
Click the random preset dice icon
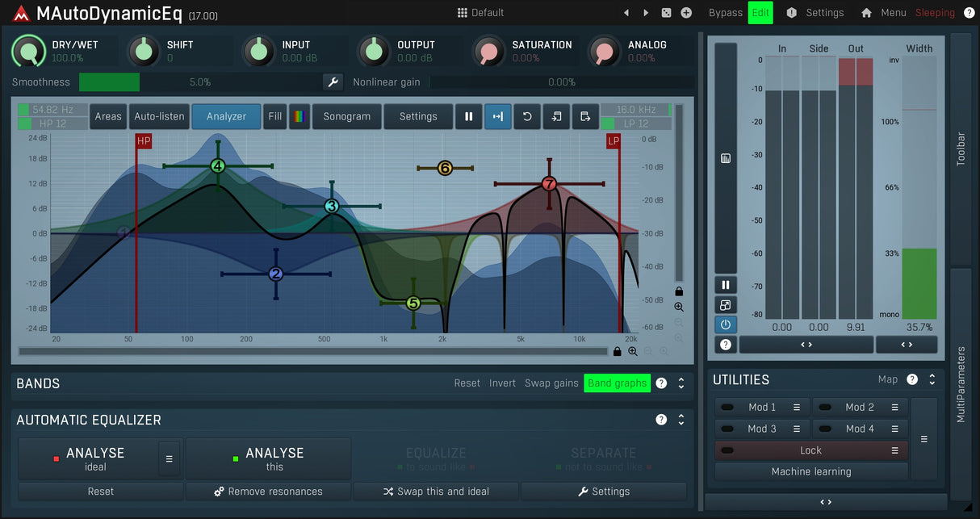[x=666, y=13]
